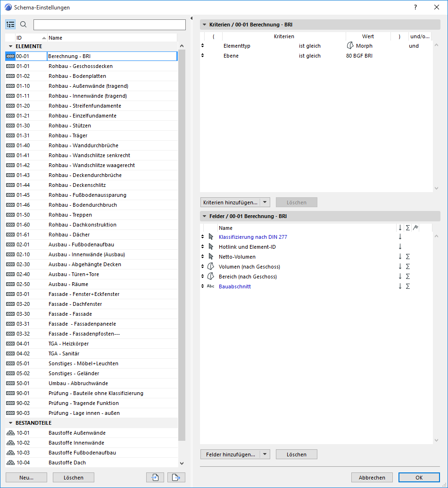The height and width of the screenshot is (488, 448).
Task: Toggle sort order for Hotlink und Element-ID
Action: [x=400, y=247]
